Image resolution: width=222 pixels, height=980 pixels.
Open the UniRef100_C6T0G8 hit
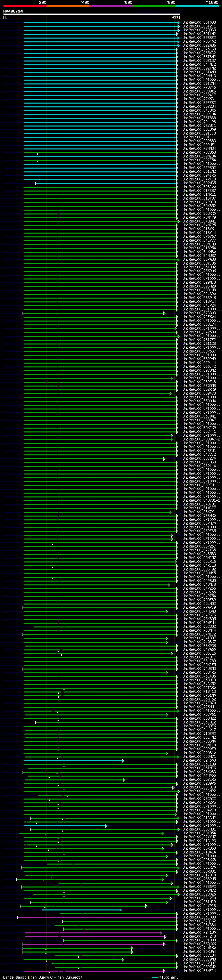(x=199, y=23)
